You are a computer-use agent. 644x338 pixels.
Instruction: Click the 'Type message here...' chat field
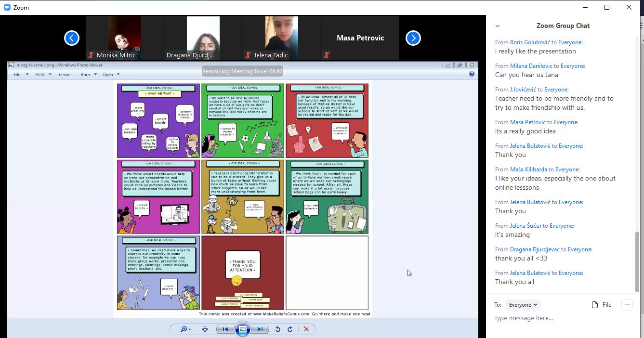tap(559, 318)
